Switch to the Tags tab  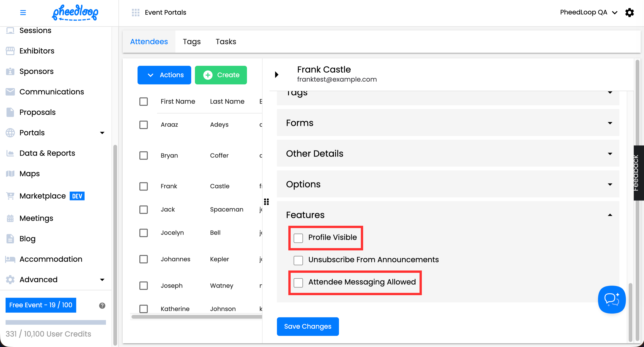pos(191,42)
